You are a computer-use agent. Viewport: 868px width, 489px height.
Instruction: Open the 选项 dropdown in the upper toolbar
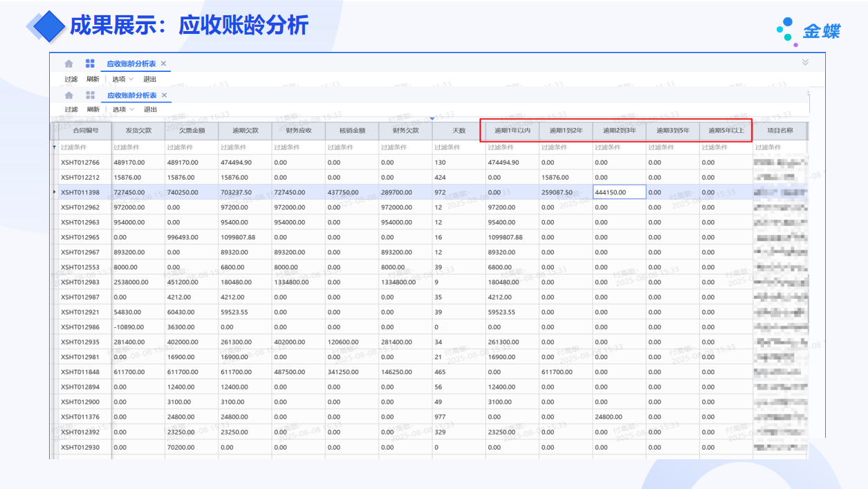[x=122, y=80]
